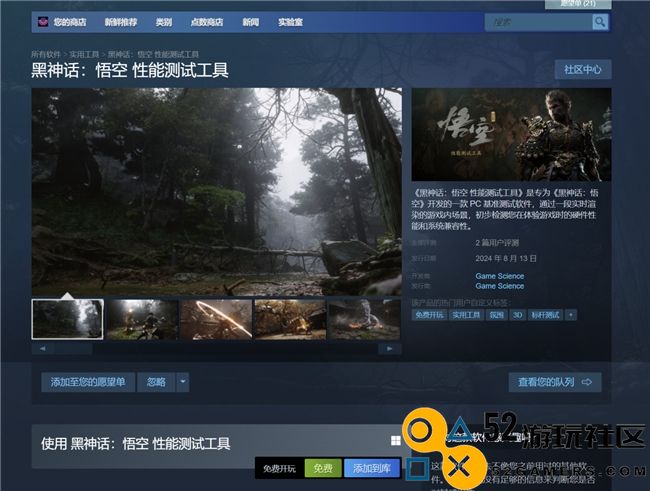Click the black 免费开玩 price label
Image resolution: width=650 pixels, height=491 pixels.
tap(279, 469)
